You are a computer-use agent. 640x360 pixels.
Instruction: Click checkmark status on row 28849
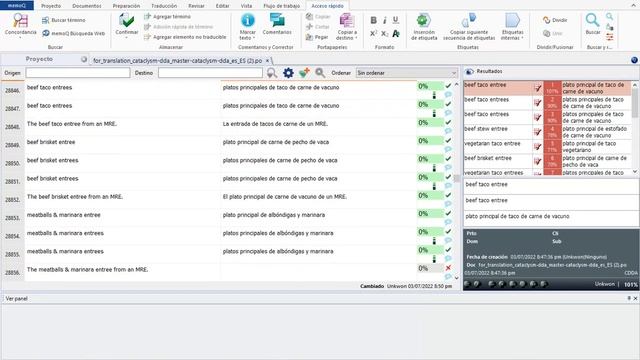448,140
